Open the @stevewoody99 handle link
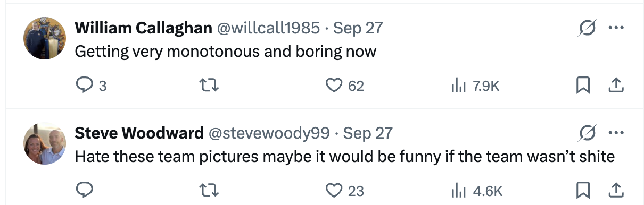Screen dimensions: 644x205 [269, 133]
